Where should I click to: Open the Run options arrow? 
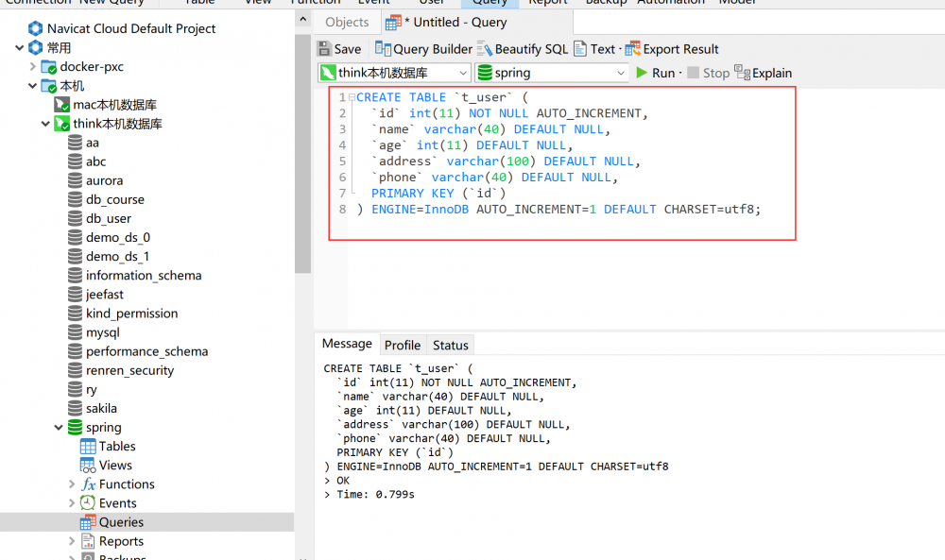click(x=680, y=73)
